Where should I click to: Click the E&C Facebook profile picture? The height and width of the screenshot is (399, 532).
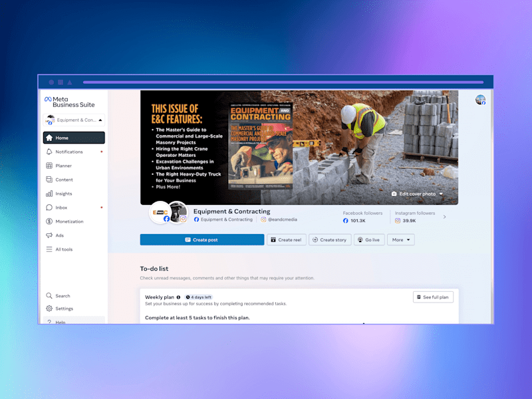(160, 212)
